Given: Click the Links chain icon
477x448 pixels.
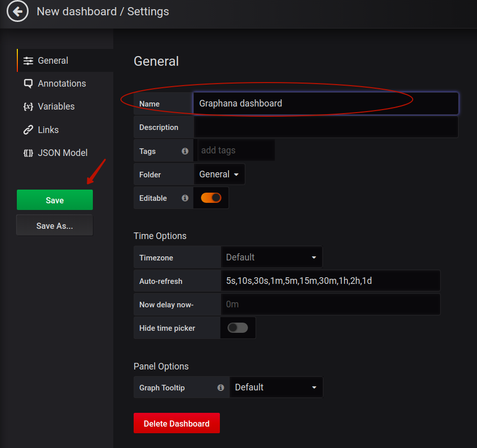Looking at the screenshot, I should (28, 130).
